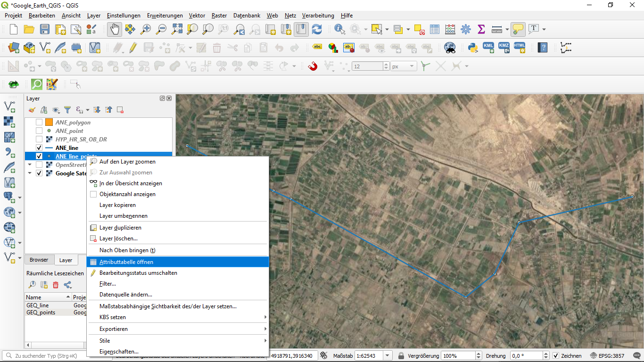Increase snapping tolerance 12 spinner up
The height and width of the screenshot is (362, 644).
coord(386,64)
